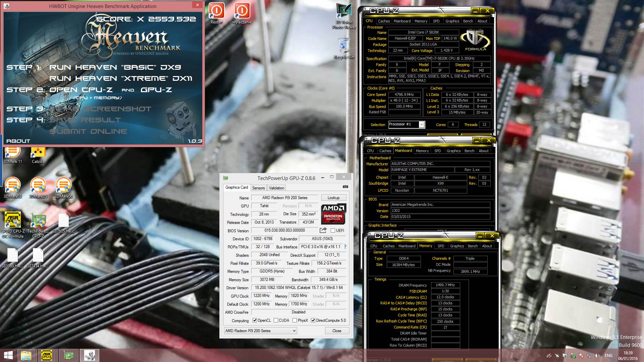Open the 3DMark03 desktop shortcut

pyautogui.click(x=12, y=188)
